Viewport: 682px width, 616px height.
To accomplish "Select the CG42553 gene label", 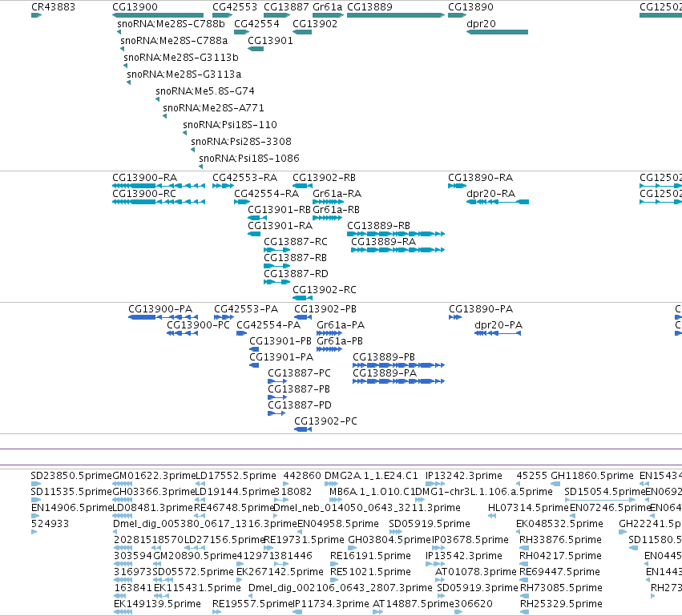I will (x=235, y=7).
